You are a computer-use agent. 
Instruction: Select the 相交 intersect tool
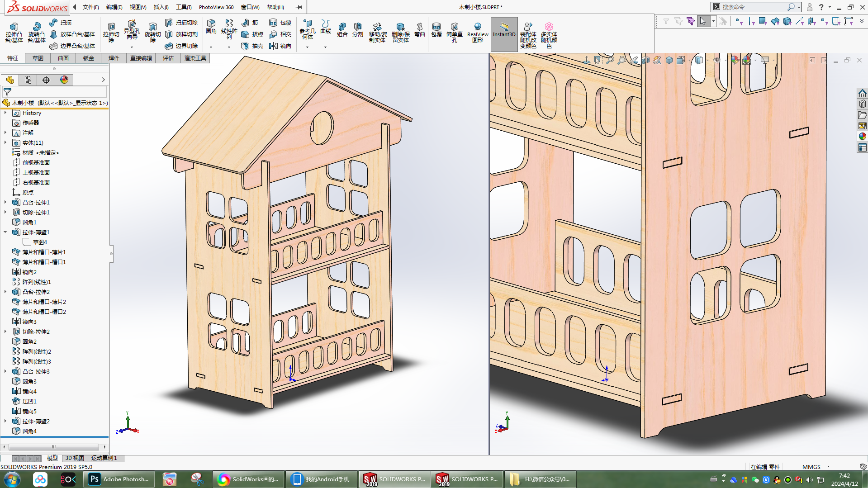[280, 34]
